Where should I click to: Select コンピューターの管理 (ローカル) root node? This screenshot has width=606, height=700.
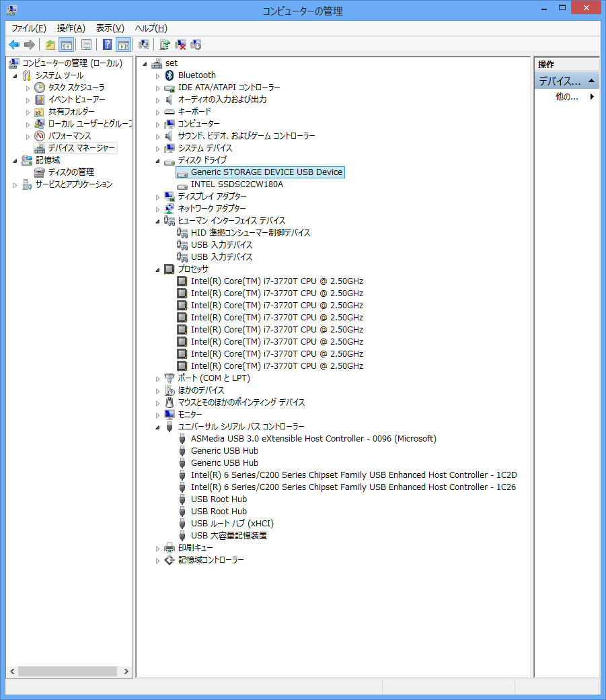point(72,63)
